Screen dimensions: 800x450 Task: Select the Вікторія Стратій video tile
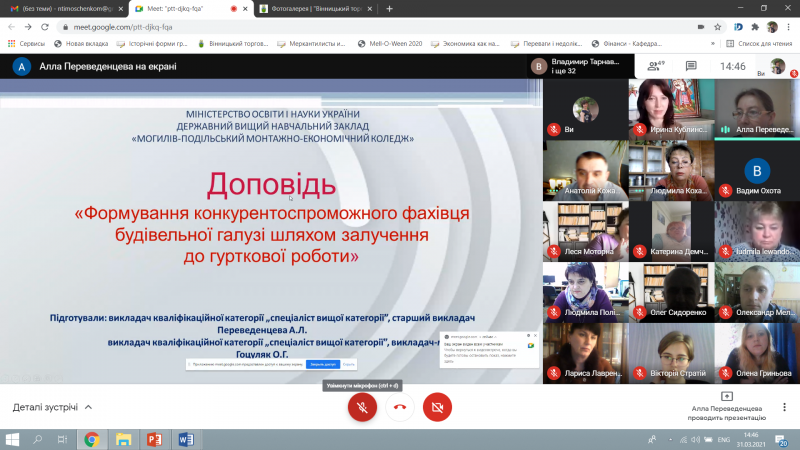671,353
